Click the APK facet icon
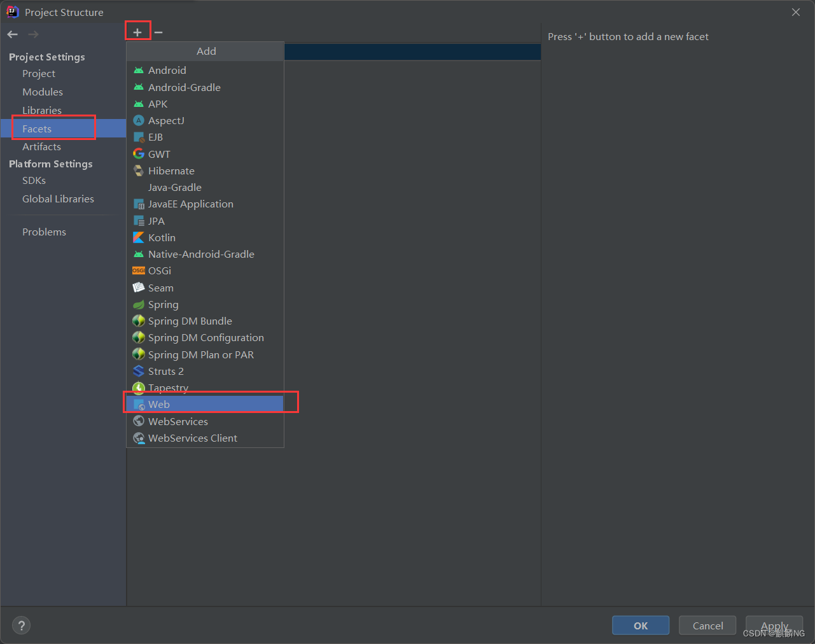This screenshot has width=815, height=644. click(x=139, y=104)
